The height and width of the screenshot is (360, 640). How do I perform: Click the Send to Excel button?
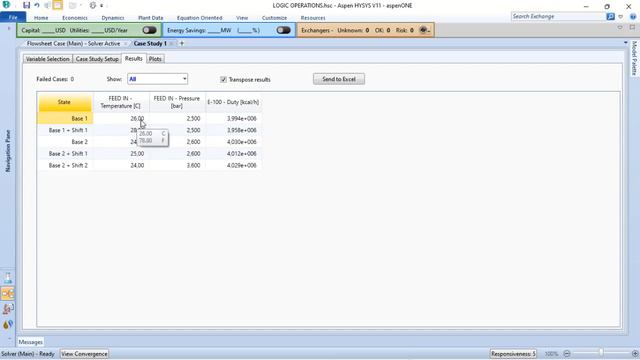click(339, 79)
